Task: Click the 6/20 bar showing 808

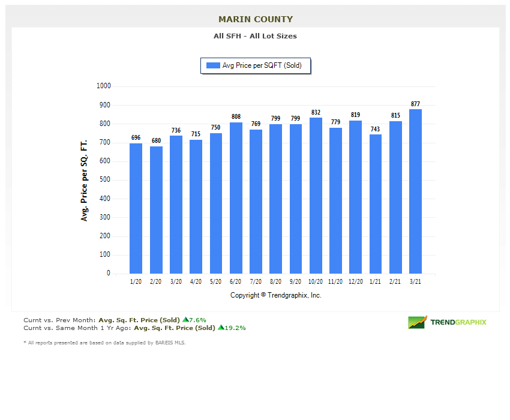Action: pyautogui.click(x=236, y=198)
